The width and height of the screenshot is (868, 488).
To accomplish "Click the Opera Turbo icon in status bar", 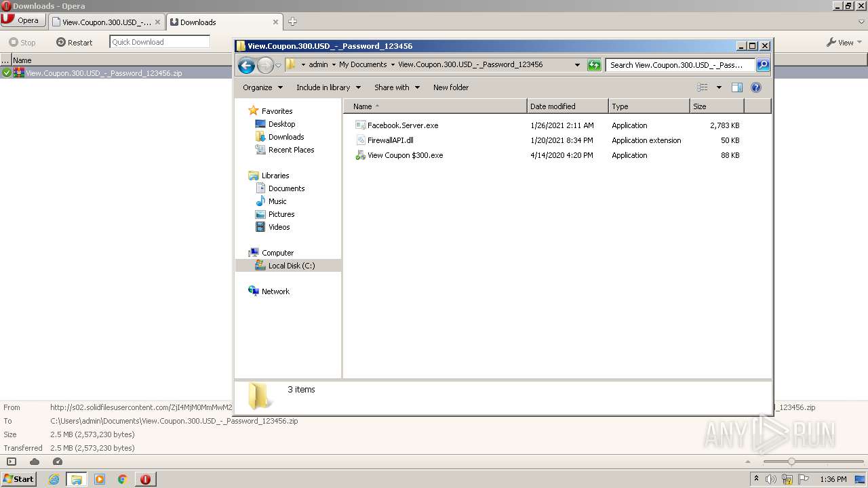I will click(x=57, y=462).
